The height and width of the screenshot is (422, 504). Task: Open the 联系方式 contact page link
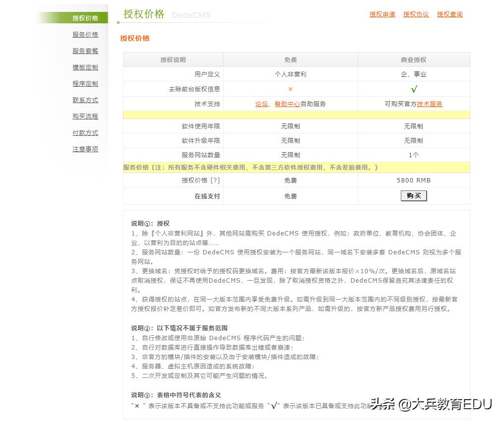click(85, 100)
